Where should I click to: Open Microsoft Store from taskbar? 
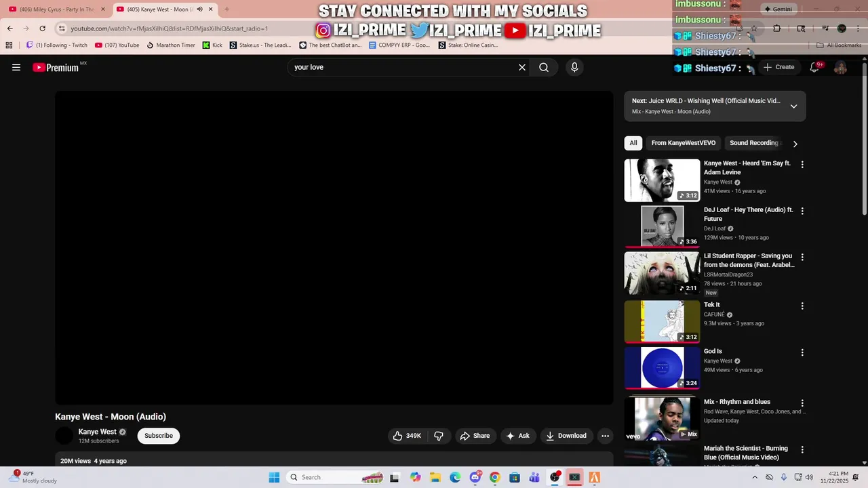click(x=515, y=477)
